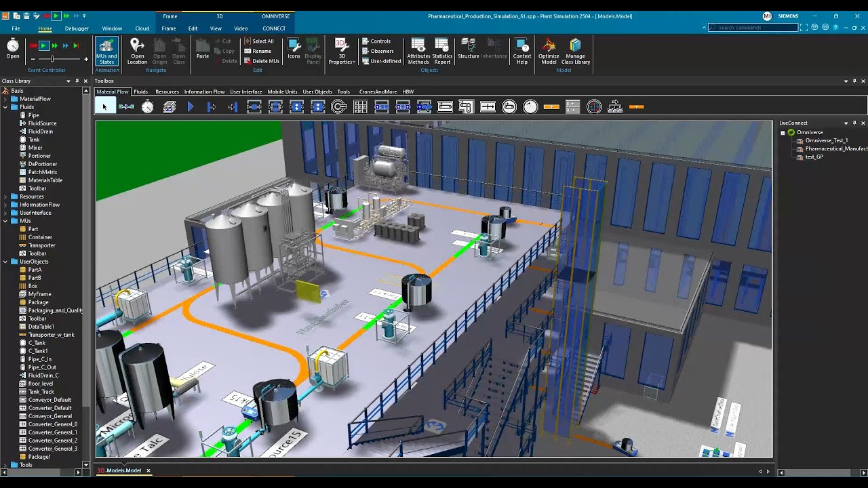Screen dimensions: 868x488
Task: Adjust the Event Controller speed slider
Action: [x=52, y=59]
